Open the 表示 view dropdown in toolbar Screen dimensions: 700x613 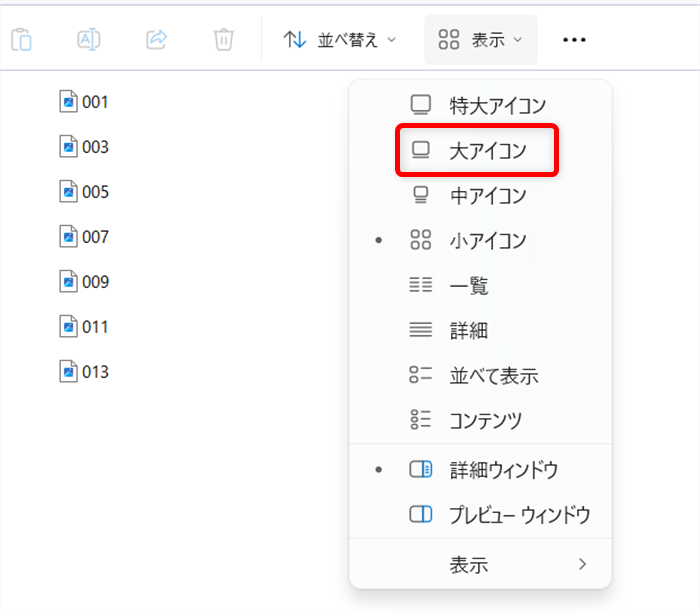pos(481,40)
